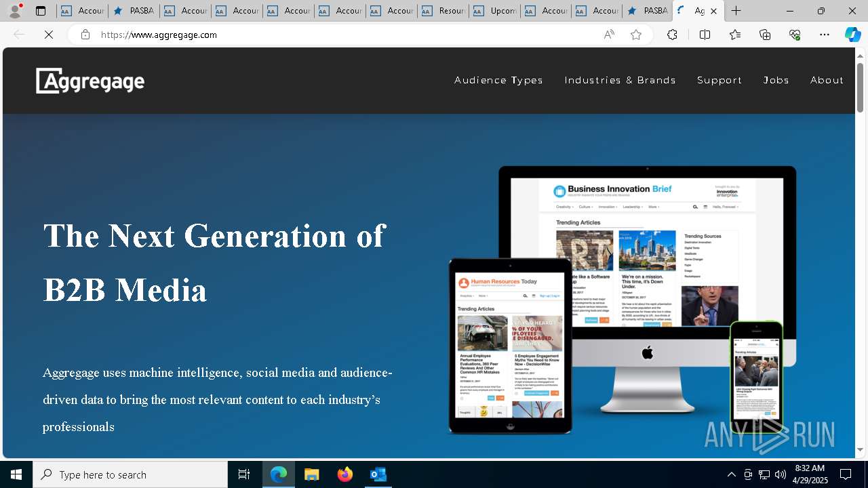The image size is (868, 488).
Task: Activate the Read aloud icon
Action: (609, 35)
